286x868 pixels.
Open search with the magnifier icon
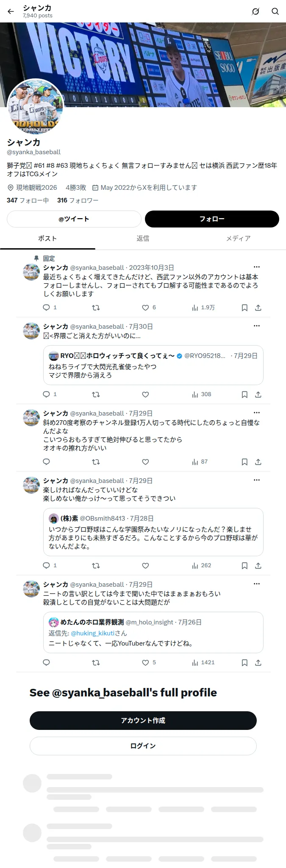coord(275,11)
